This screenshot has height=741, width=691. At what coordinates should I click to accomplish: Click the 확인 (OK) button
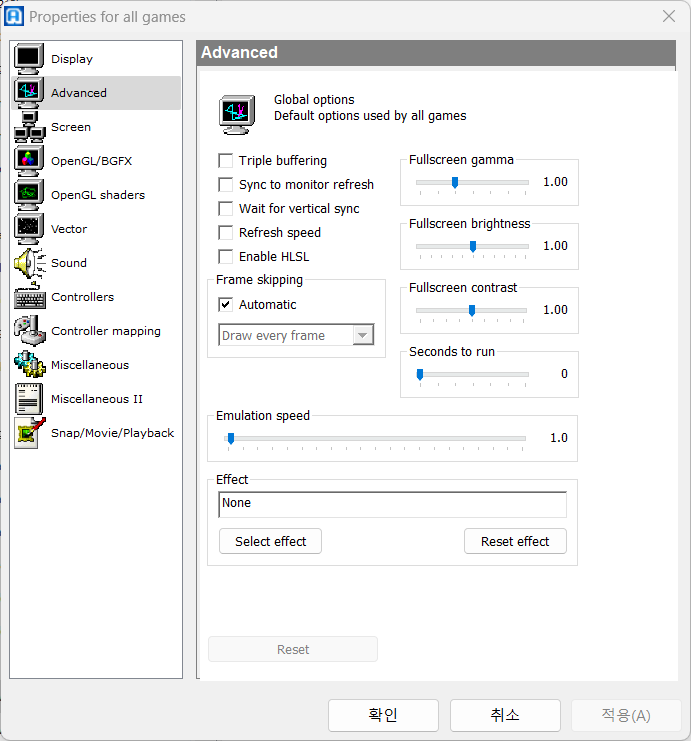coord(383,715)
